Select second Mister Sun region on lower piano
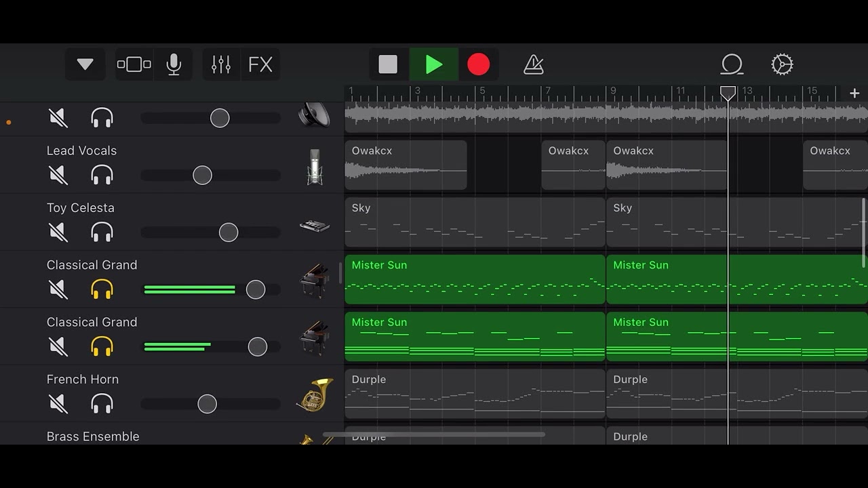 tap(737, 336)
